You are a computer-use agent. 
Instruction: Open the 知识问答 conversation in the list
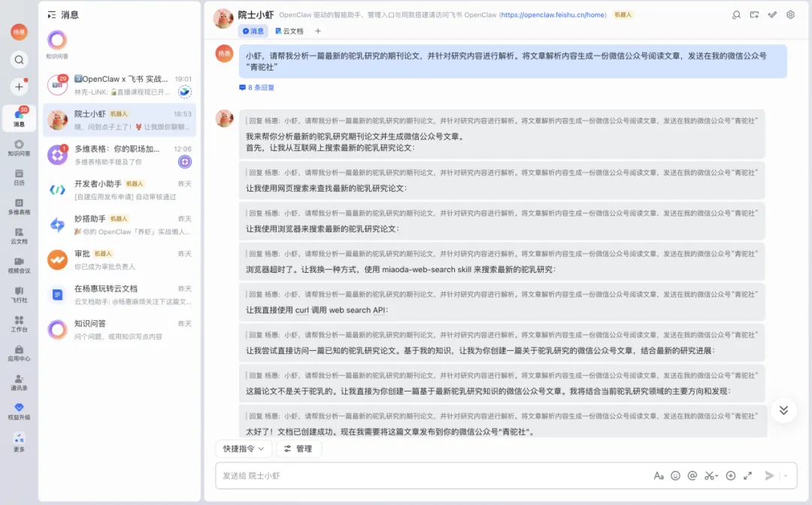coord(120,330)
